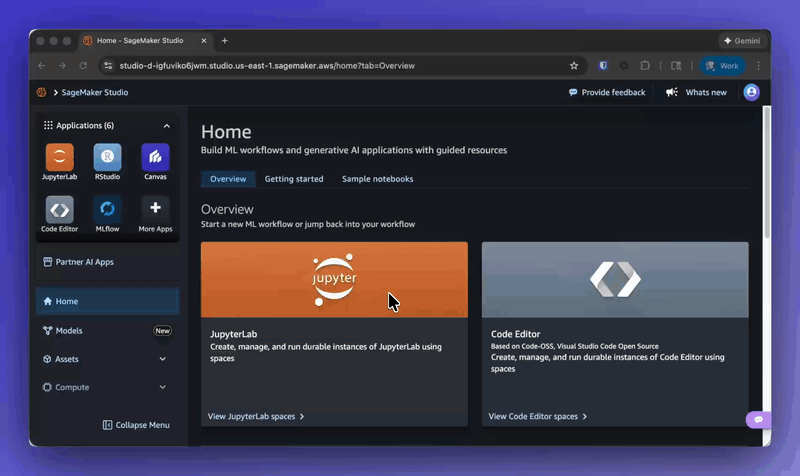Click View JupyterLab spaces link

(256, 416)
